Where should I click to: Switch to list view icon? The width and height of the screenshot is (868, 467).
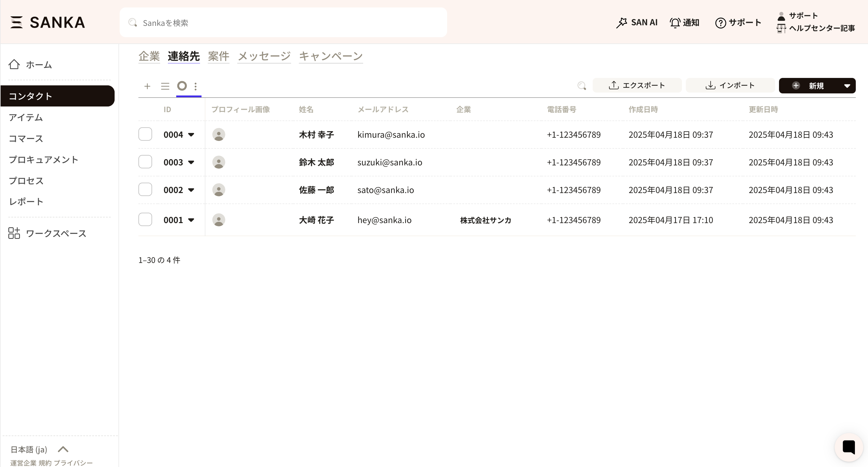pyautogui.click(x=165, y=86)
